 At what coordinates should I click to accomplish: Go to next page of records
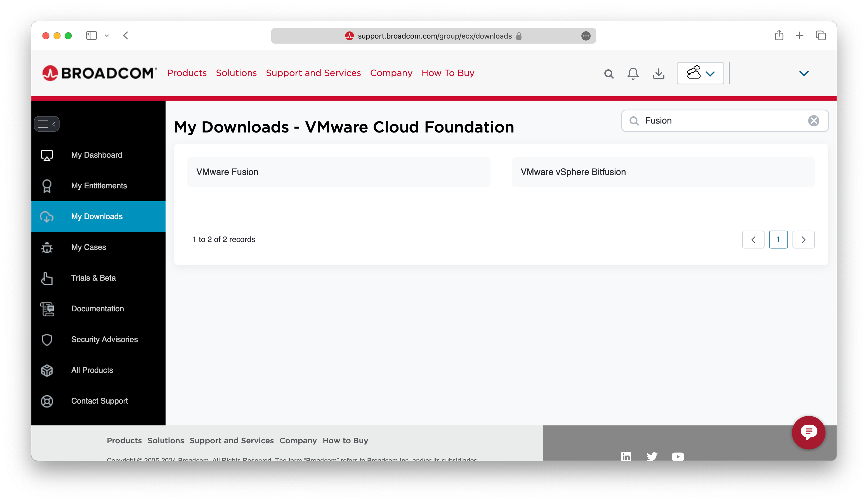[x=803, y=239]
